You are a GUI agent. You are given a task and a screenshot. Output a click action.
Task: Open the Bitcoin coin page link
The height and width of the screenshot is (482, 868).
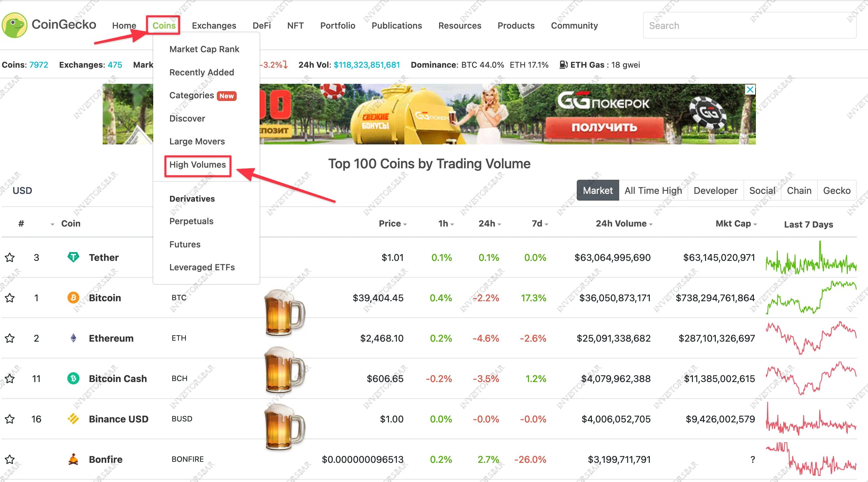pyautogui.click(x=105, y=298)
